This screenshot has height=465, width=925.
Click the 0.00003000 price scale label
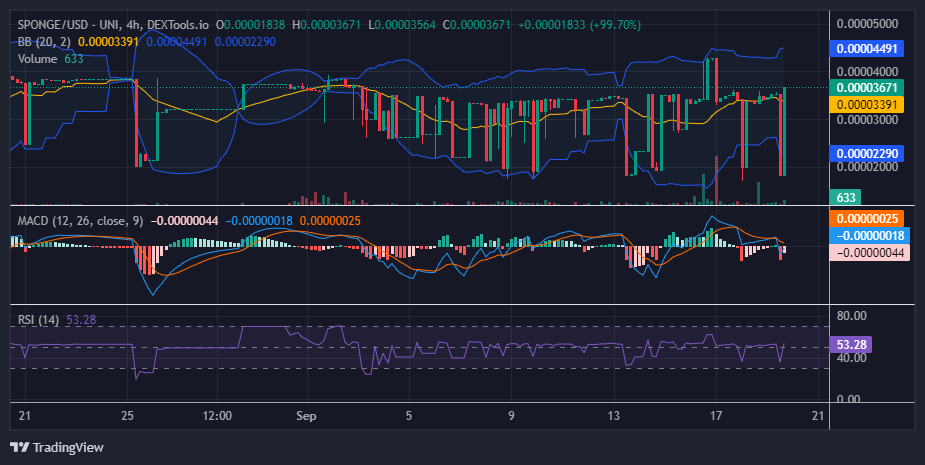868,120
